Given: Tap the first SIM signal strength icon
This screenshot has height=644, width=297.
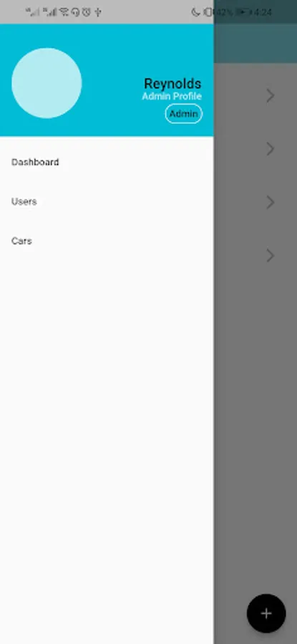Looking at the screenshot, I should (32, 12).
